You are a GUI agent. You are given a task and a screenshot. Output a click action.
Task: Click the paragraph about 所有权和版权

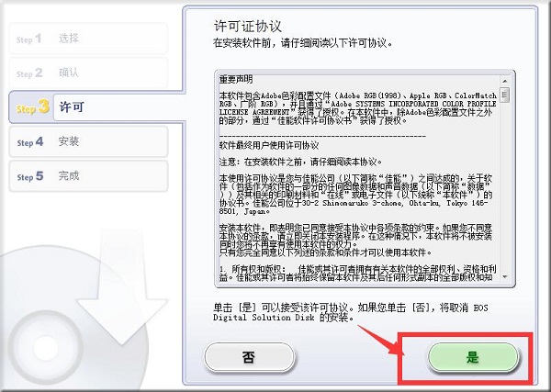click(x=358, y=274)
